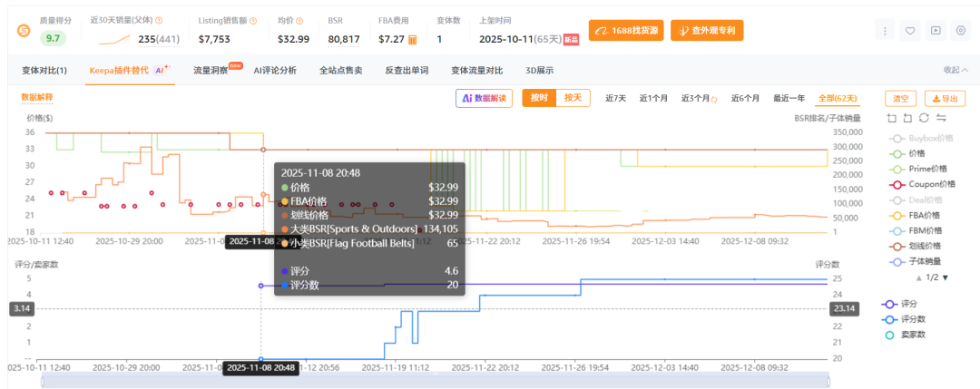This screenshot has height=389, width=980.
Task: Open the settings gear icon
Action: [961, 30]
